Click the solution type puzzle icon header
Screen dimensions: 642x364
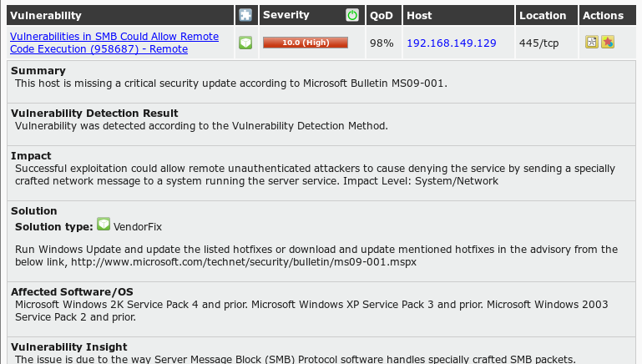(245, 16)
